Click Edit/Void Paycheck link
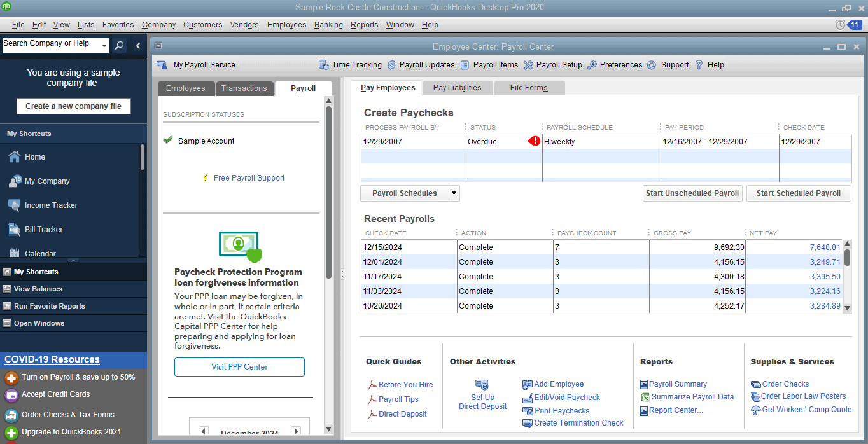868x444 pixels. point(567,398)
